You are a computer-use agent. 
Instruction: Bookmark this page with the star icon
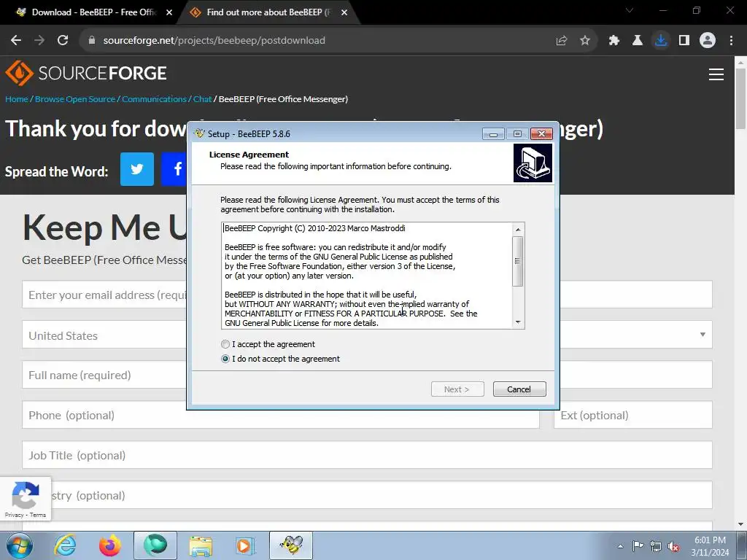pyautogui.click(x=585, y=41)
